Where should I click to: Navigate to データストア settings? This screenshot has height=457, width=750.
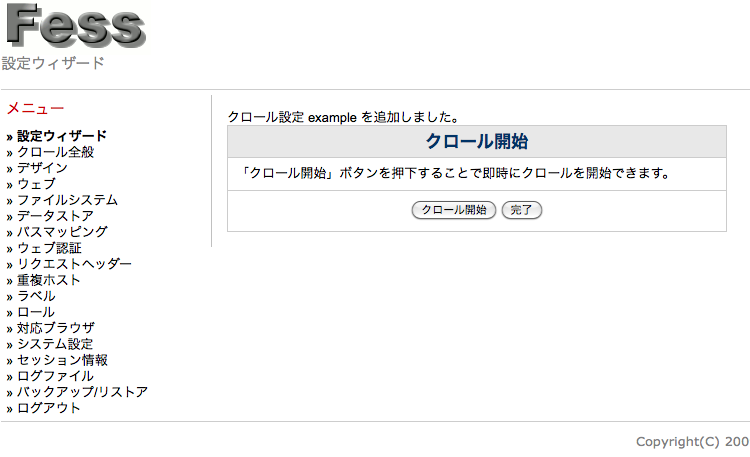coord(55,216)
